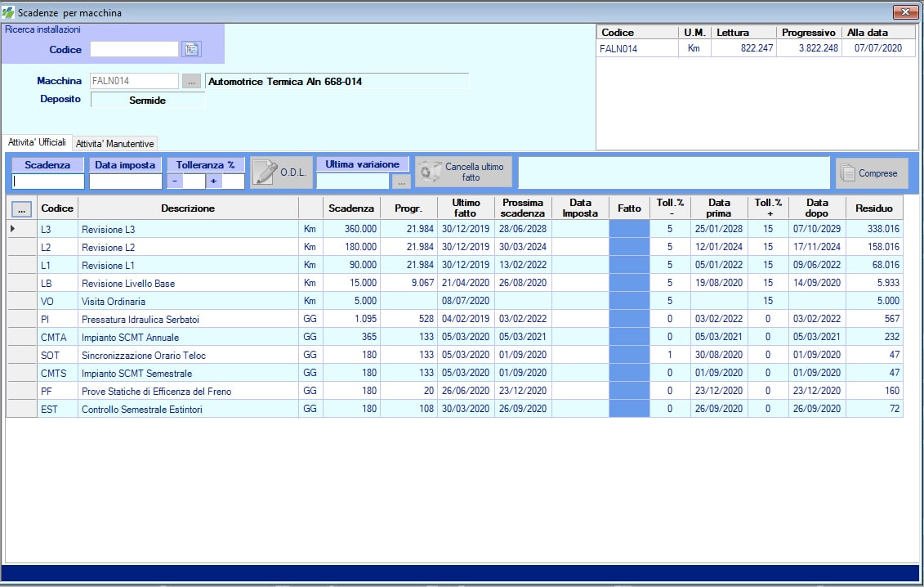Click the Macchina field showing FALN014

coord(134,82)
